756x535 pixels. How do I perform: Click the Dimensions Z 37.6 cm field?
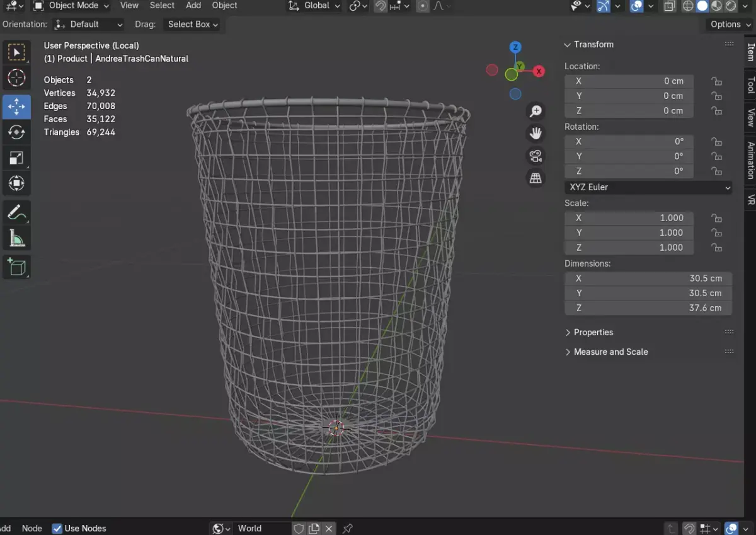coord(649,308)
